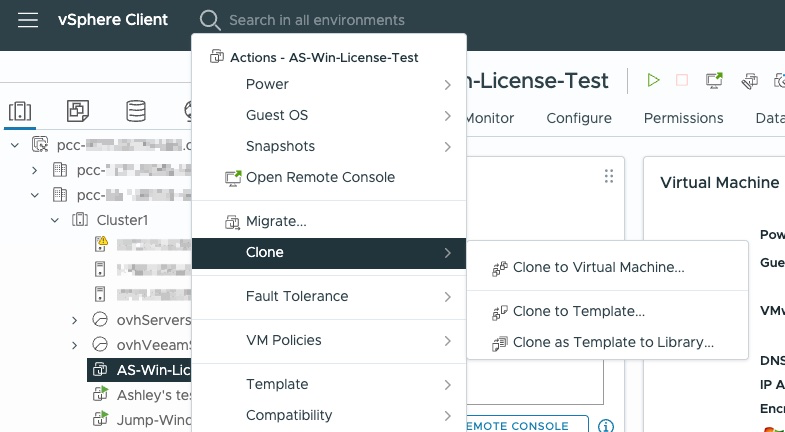Select ovhServers in inventory tree
The image size is (785, 432).
pyautogui.click(x=154, y=320)
